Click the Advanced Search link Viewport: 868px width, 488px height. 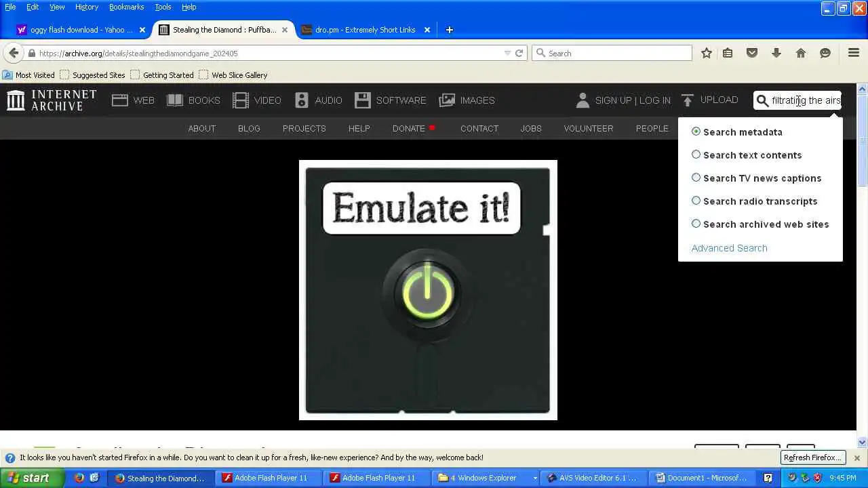(x=729, y=248)
